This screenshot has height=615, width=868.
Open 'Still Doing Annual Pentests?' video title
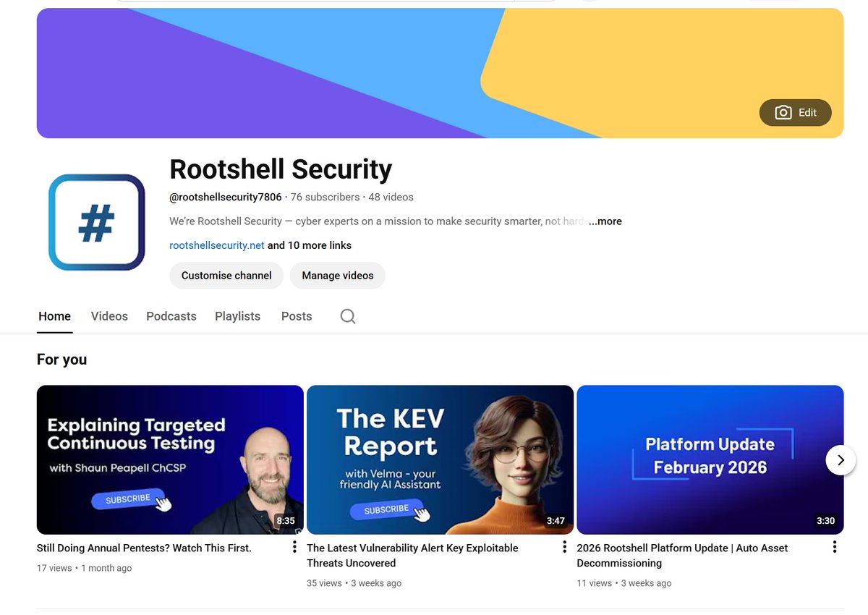coord(144,548)
